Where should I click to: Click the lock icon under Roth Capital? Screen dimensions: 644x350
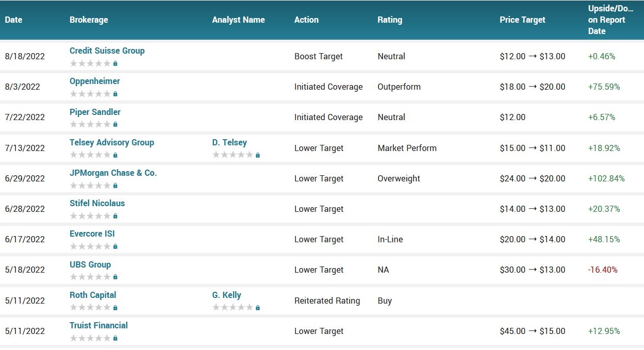pos(115,308)
